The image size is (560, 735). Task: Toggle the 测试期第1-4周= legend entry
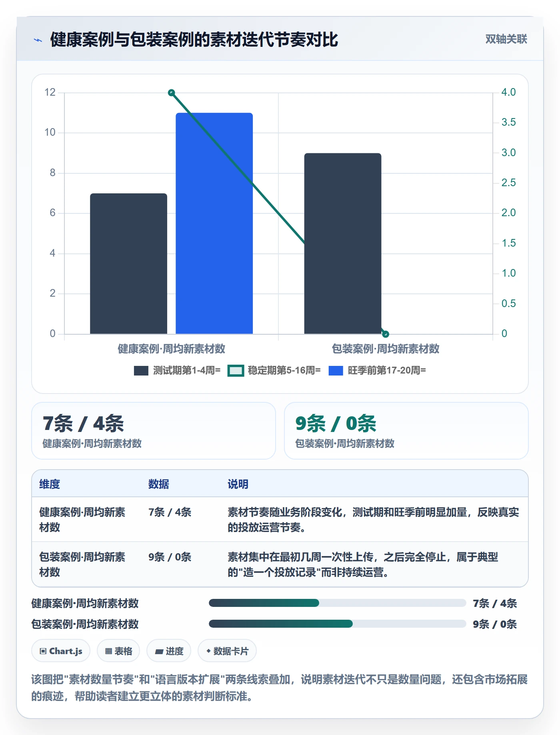(177, 370)
